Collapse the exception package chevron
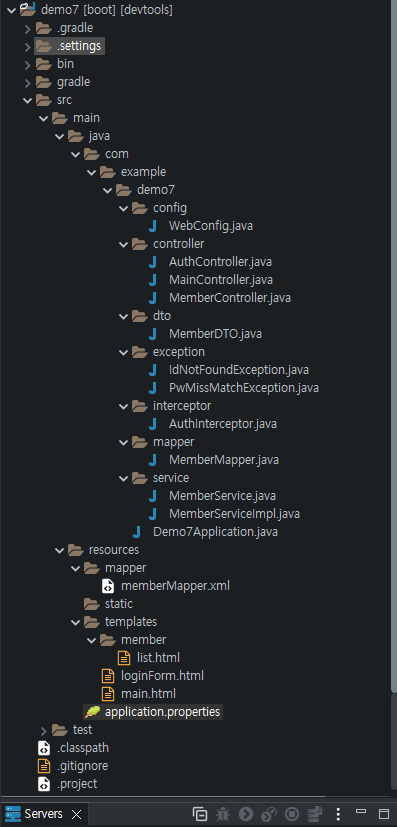 coord(124,352)
